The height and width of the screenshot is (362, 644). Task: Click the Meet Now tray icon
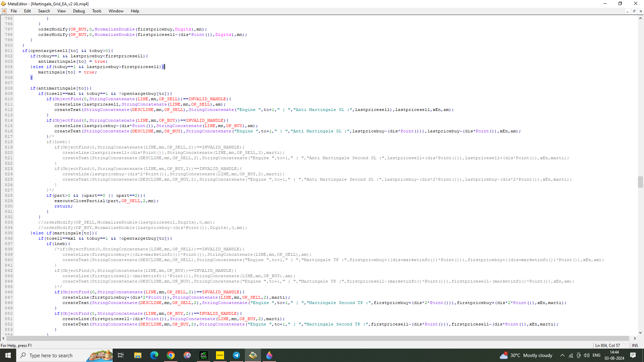[x=579, y=355]
